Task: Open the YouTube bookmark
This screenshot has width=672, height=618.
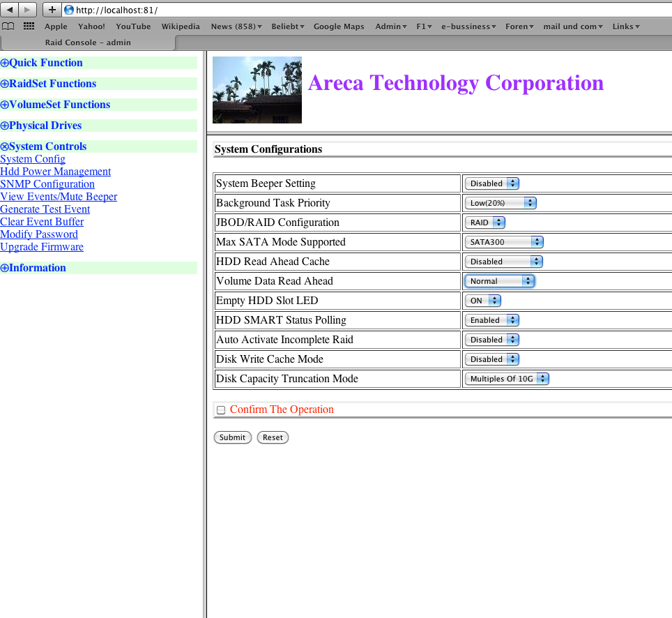Action: coord(133,27)
